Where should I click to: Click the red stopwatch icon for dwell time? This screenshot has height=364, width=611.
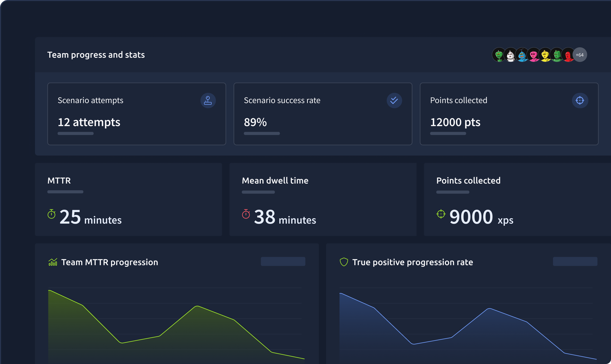tap(246, 214)
